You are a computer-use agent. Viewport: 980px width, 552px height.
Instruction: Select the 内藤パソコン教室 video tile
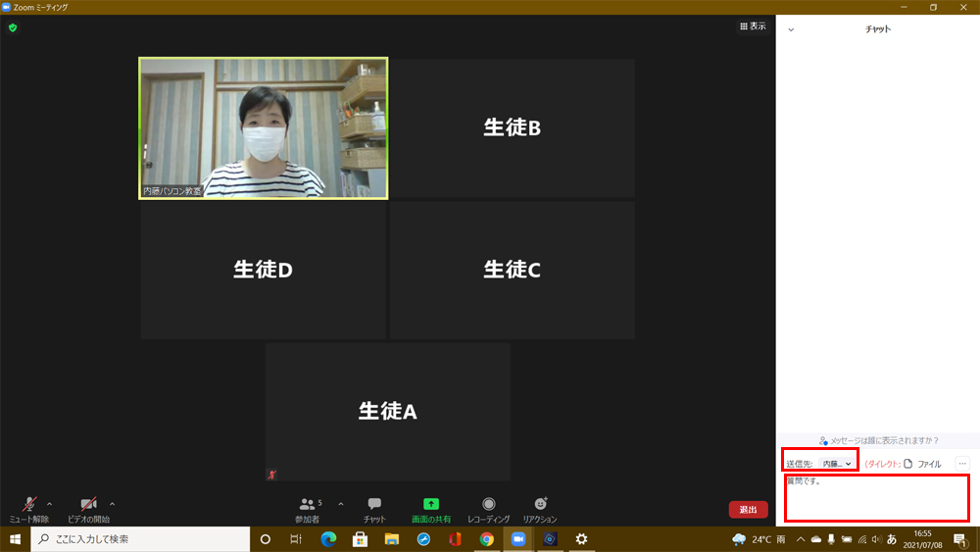click(263, 128)
